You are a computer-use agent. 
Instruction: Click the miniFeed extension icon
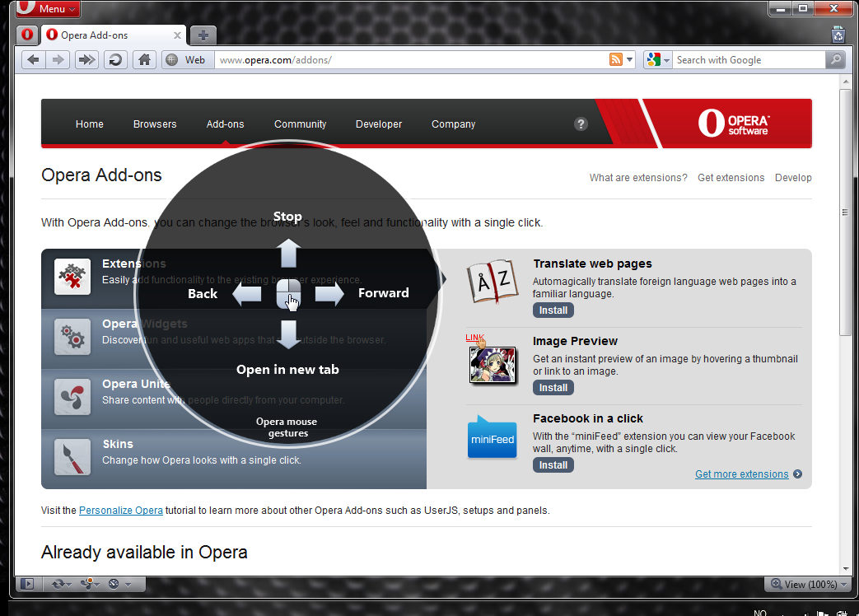click(492, 436)
